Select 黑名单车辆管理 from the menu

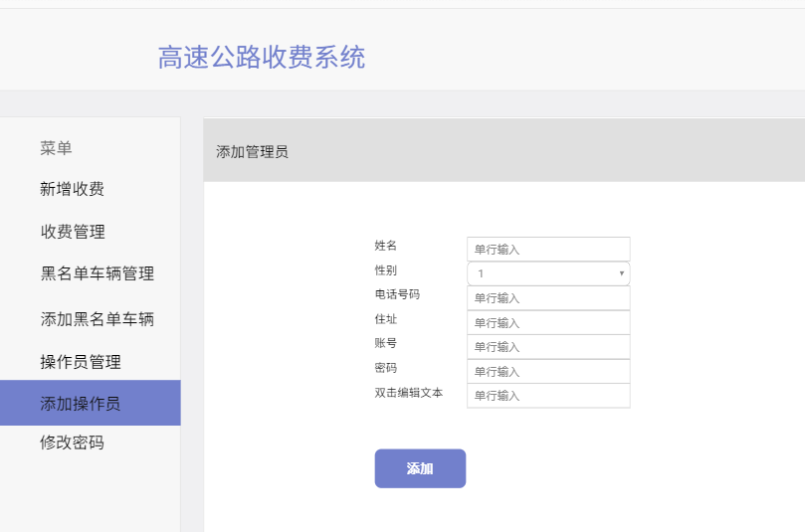98,273
